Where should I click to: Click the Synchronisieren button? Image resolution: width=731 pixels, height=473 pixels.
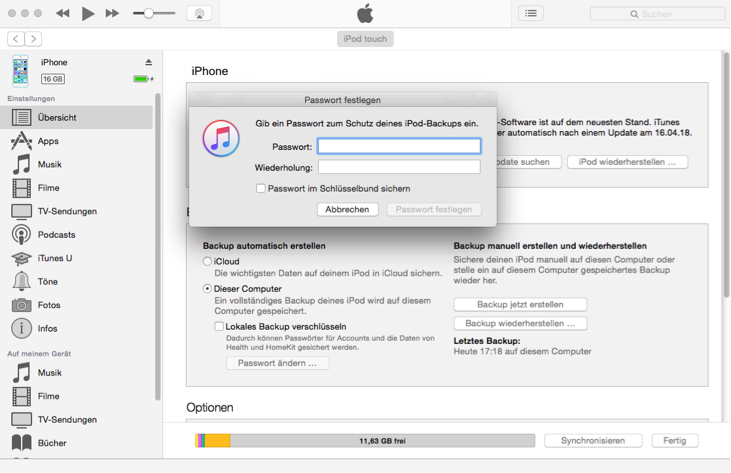click(593, 441)
